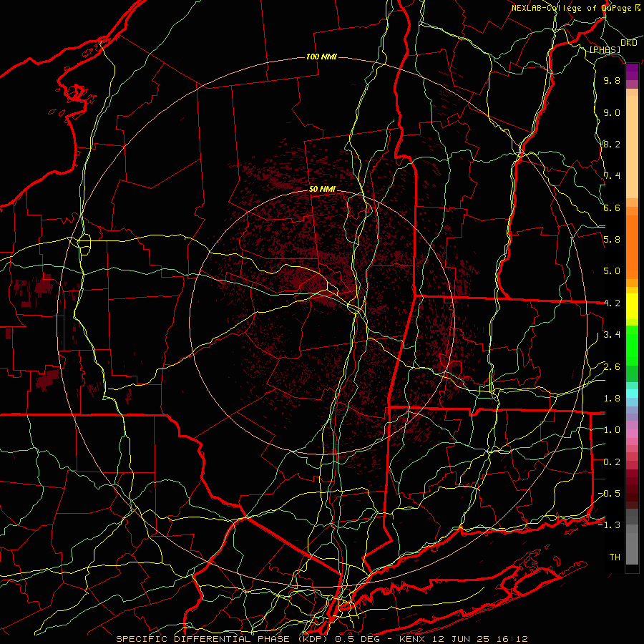Click the 50 NMI range ring label
Viewport: 644px width, 644px height.
pyautogui.click(x=322, y=190)
